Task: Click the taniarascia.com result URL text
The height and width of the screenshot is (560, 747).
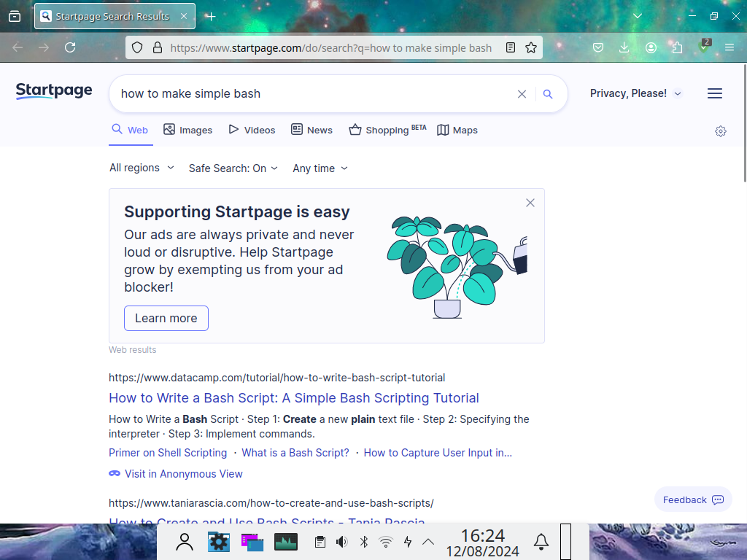Action: click(x=271, y=503)
